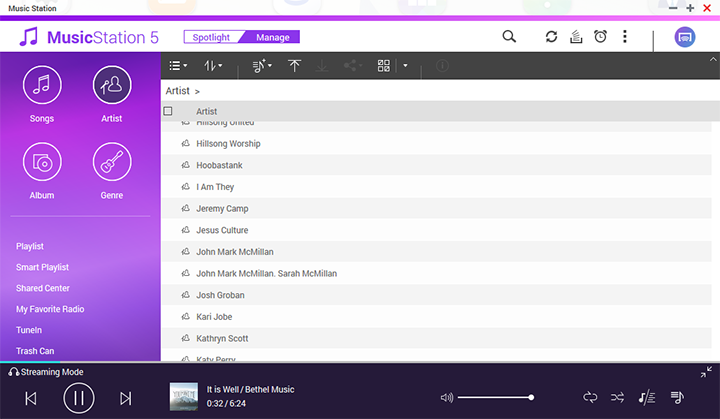Open Smart Playlist in sidebar
This screenshot has height=419, width=720.
coord(42,267)
